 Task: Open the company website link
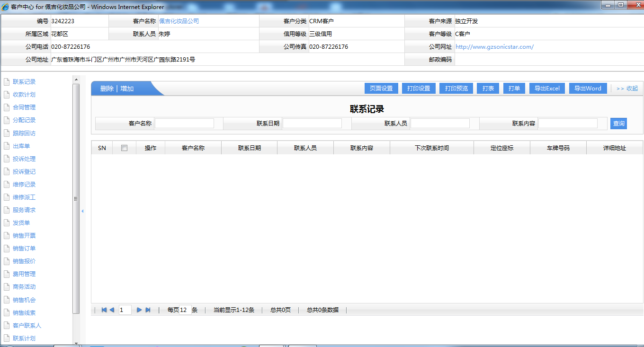494,47
